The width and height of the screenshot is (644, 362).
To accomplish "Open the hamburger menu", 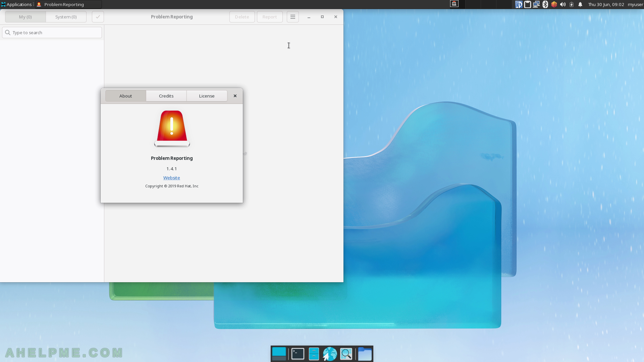I will [293, 17].
